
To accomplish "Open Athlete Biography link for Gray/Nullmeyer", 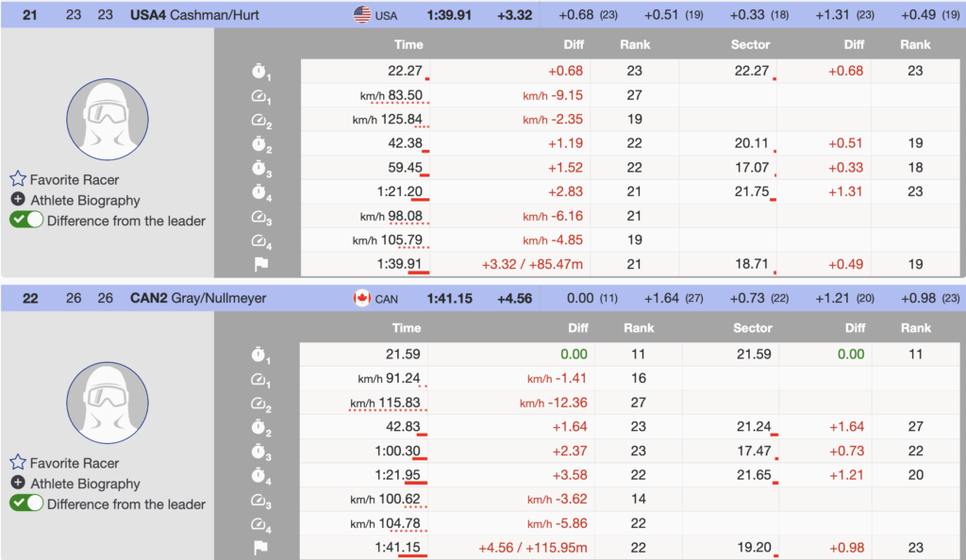I will coord(85,484).
